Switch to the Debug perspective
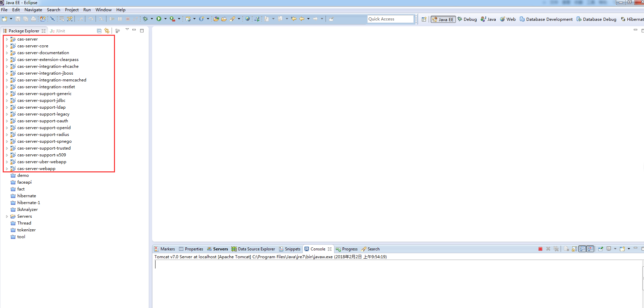644x308 pixels. 467,19
